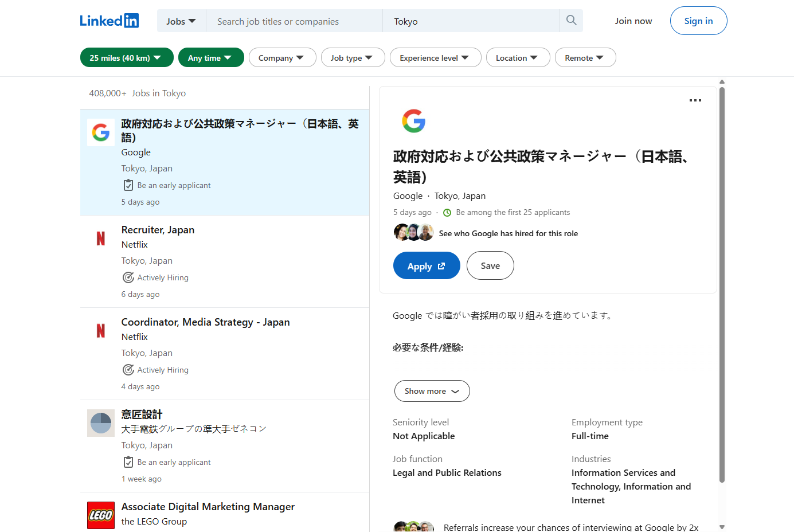Click the search magnifier icon
This screenshot has width=794, height=532.
click(x=571, y=21)
